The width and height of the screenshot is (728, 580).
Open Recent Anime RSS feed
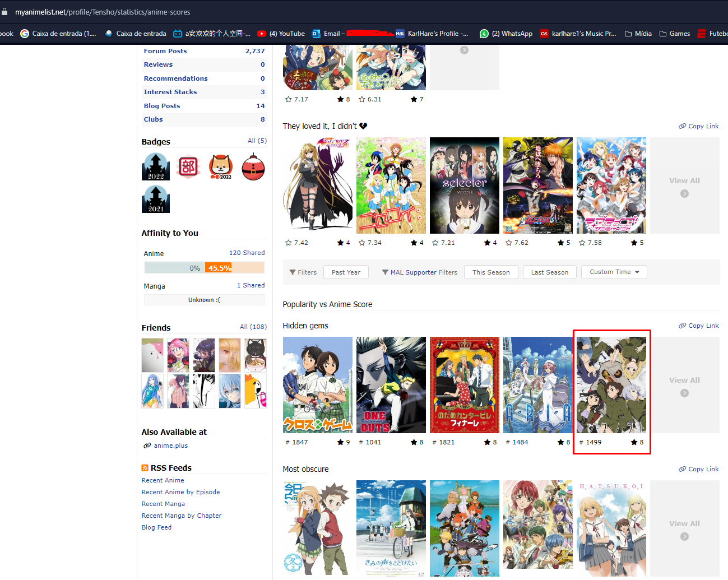[163, 480]
